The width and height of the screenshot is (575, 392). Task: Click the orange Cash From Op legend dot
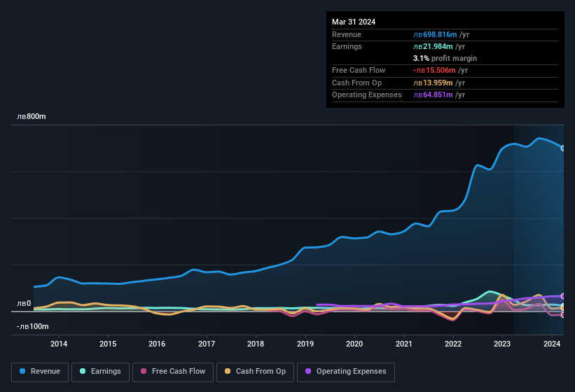[228, 371]
